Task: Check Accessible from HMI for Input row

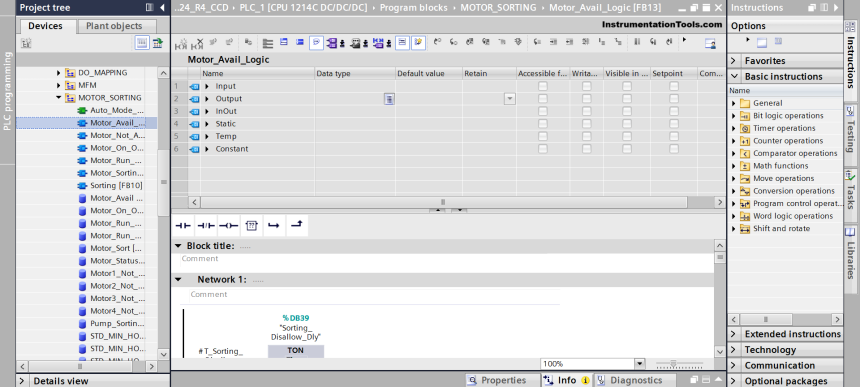Action: tap(542, 86)
